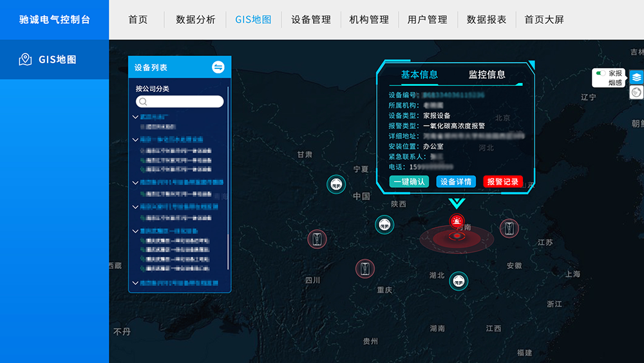Toggle the 家报 layer switch
Image resolution: width=644 pixels, height=363 pixels.
(x=600, y=74)
